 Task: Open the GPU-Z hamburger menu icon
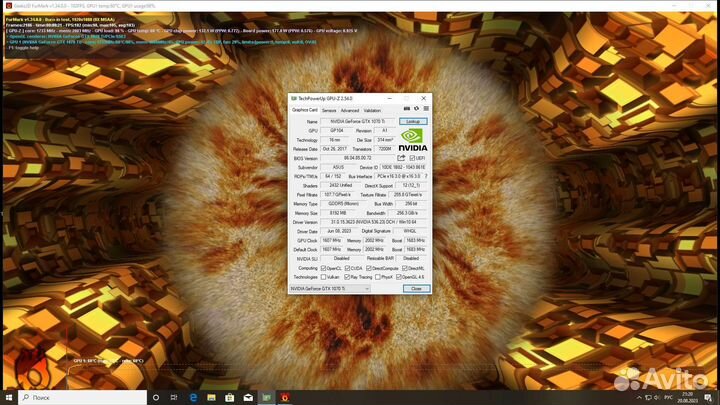coord(426,109)
